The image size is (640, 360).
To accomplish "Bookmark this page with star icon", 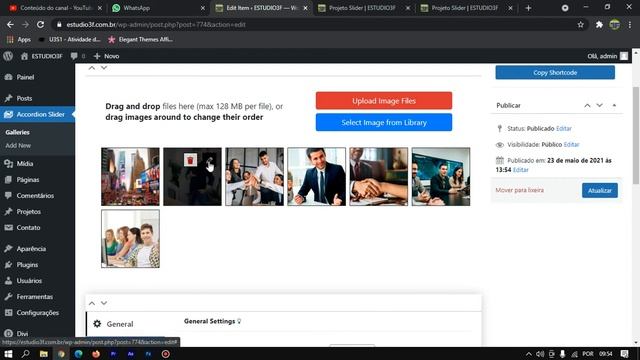I will click(580, 24).
